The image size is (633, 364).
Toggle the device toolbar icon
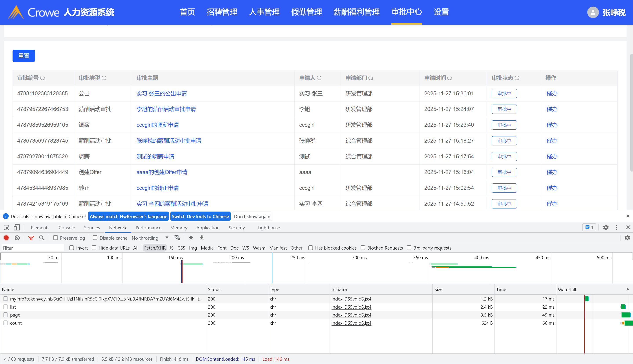click(17, 228)
